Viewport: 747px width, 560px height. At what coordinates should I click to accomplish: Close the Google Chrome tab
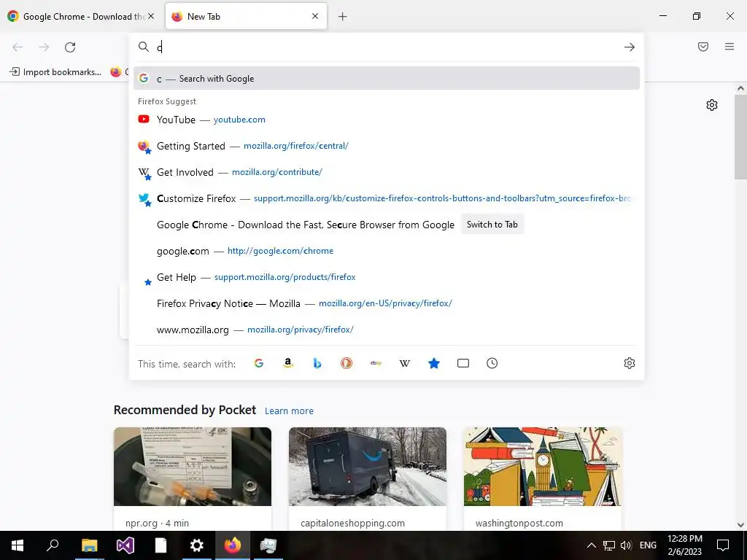(x=151, y=16)
